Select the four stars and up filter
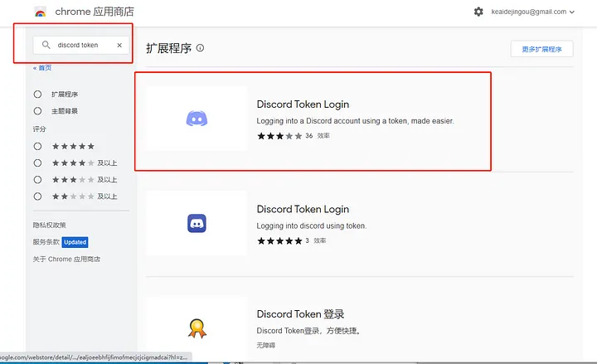 click(x=37, y=163)
